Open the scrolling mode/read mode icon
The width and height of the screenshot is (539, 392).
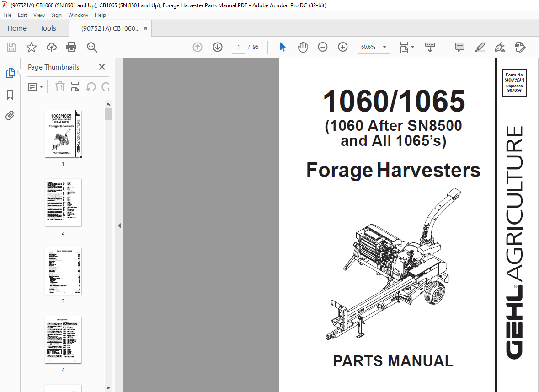430,47
